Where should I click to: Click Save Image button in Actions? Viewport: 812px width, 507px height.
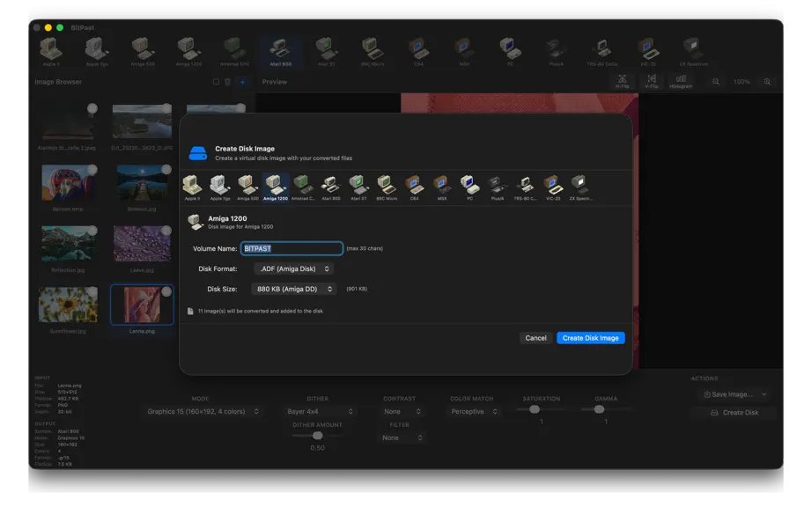[727, 394]
